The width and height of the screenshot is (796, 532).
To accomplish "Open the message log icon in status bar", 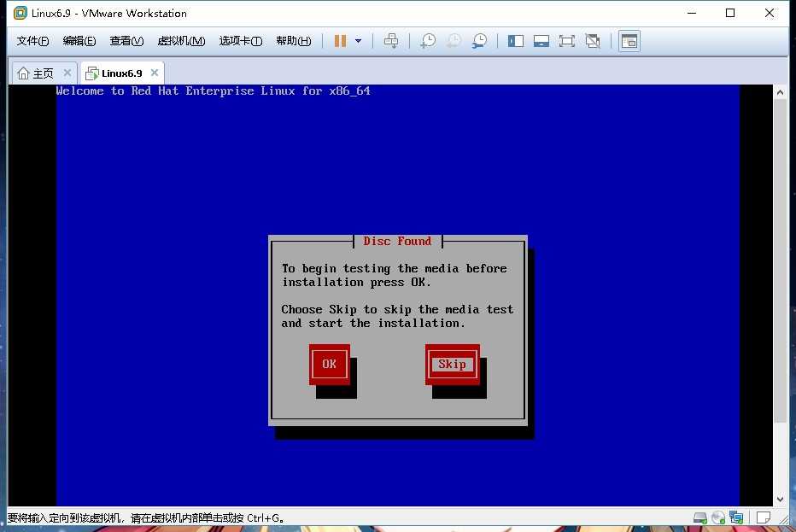I will click(x=763, y=517).
